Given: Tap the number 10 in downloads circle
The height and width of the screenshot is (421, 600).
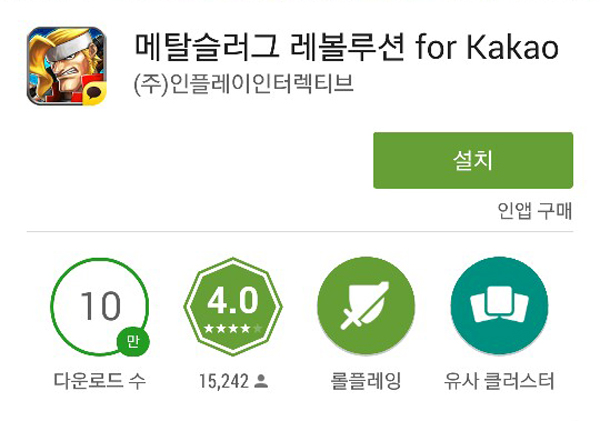Looking at the screenshot, I should [x=101, y=305].
